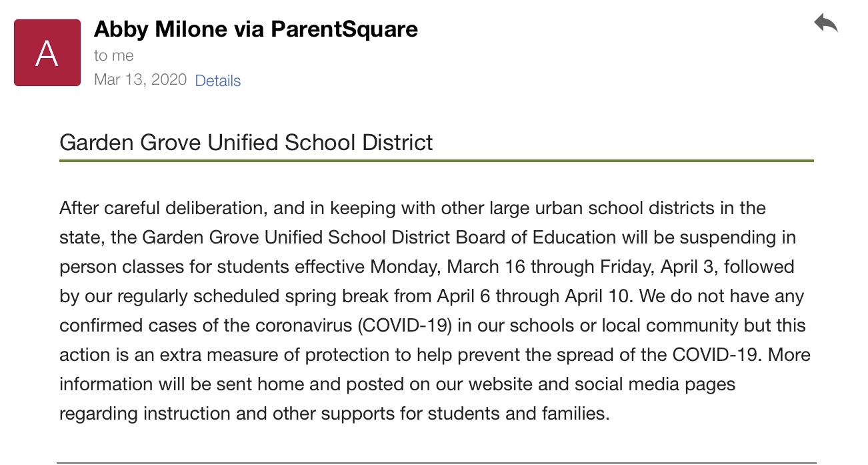Viewport: 868px width, 465px height.
Task: Click the Garden Grove Unified School District heading
Action: 246,142
